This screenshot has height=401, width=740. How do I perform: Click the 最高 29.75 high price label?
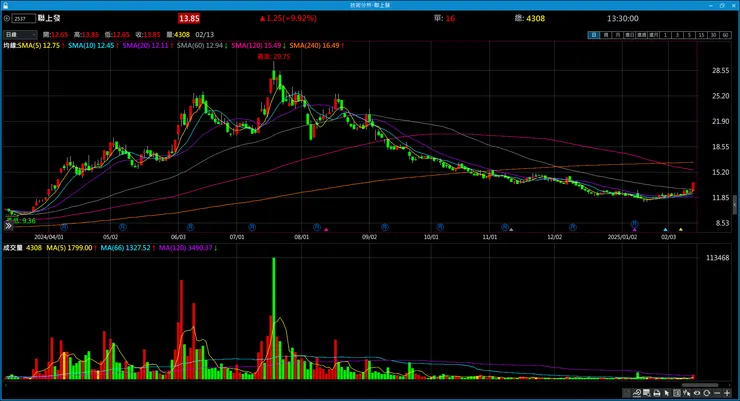point(274,57)
